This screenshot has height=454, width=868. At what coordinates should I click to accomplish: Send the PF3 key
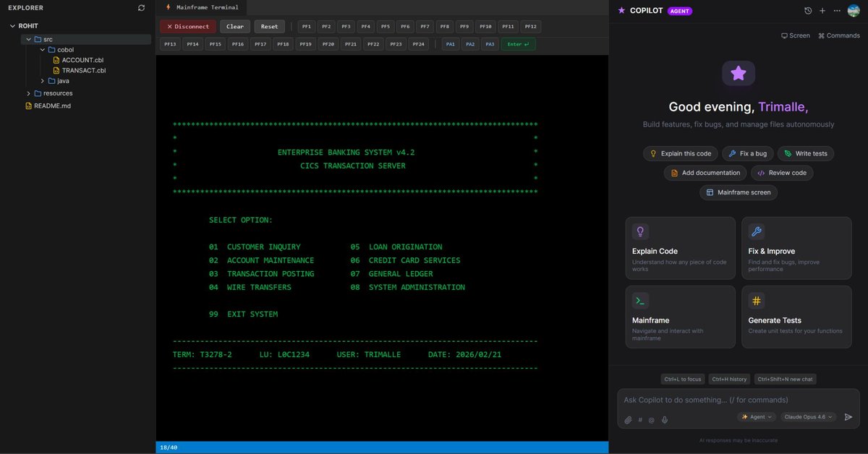(x=346, y=27)
